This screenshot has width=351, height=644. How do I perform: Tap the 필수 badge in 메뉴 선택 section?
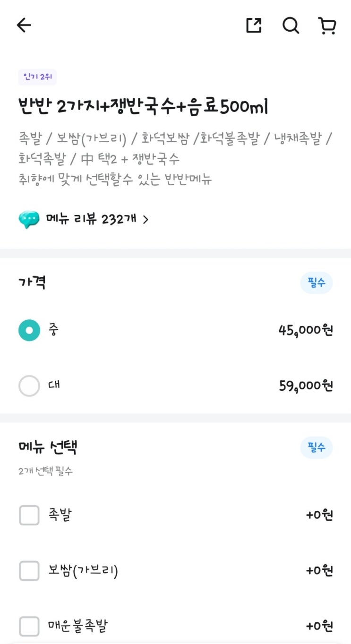[317, 447]
